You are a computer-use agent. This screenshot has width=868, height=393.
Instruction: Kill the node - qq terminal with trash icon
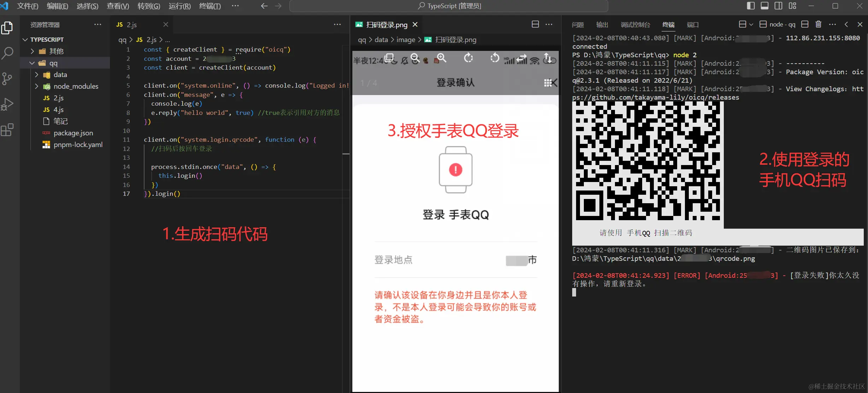(819, 24)
